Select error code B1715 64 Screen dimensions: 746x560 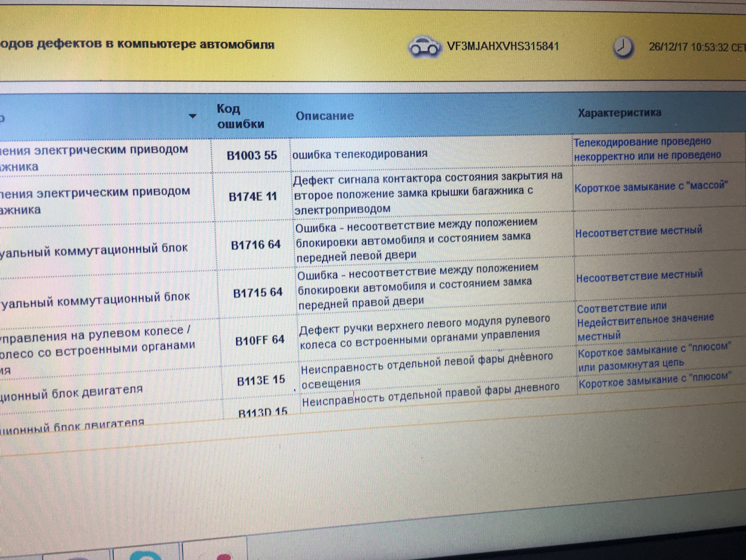point(258,293)
